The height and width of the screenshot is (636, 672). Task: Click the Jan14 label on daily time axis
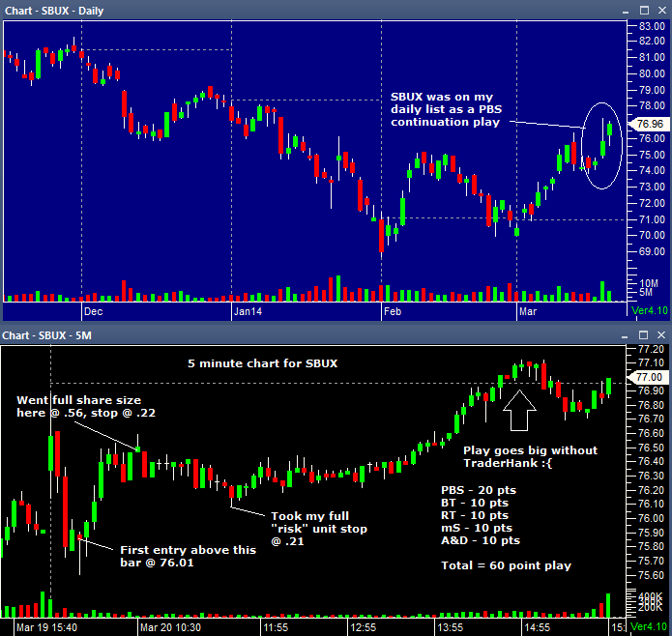coord(248,311)
